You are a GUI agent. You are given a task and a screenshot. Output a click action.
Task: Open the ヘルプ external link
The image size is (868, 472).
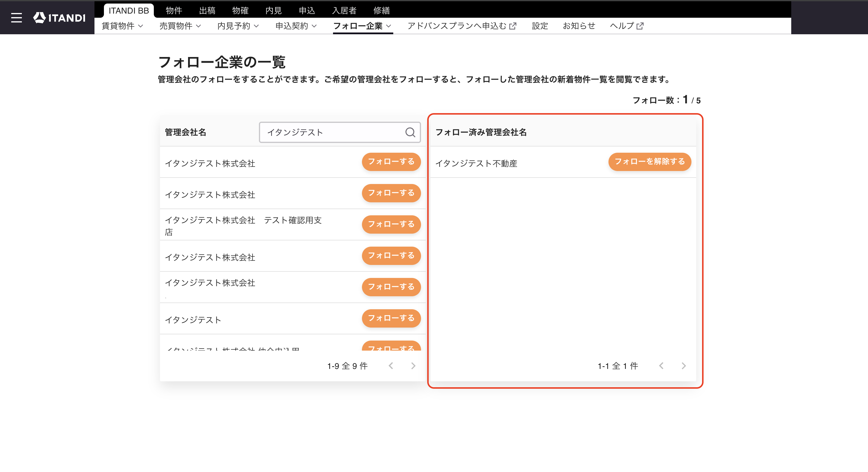click(x=627, y=26)
